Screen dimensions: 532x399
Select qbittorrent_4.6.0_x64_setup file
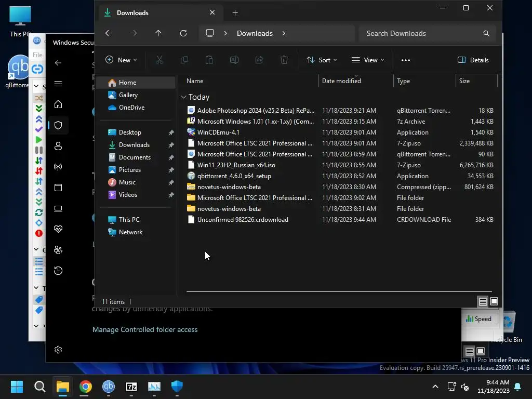(x=340, y=176)
